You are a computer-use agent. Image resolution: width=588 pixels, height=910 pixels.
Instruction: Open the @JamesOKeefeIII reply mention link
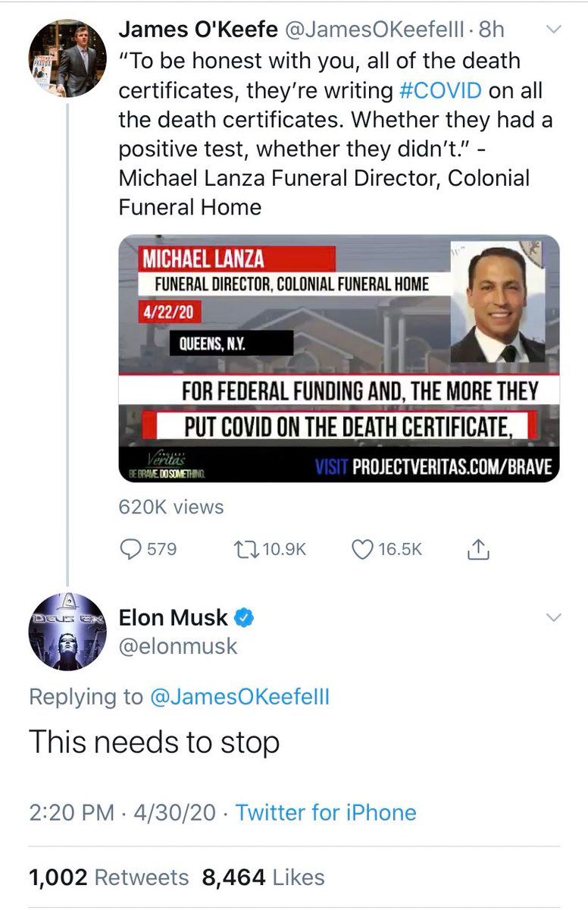(239, 698)
